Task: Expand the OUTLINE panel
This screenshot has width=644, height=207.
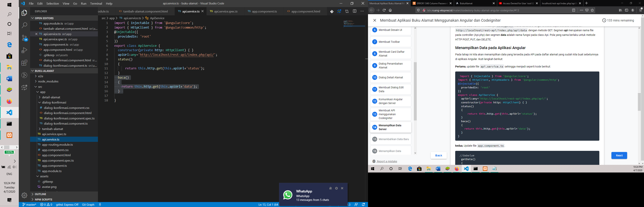Action: (x=64, y=194)
